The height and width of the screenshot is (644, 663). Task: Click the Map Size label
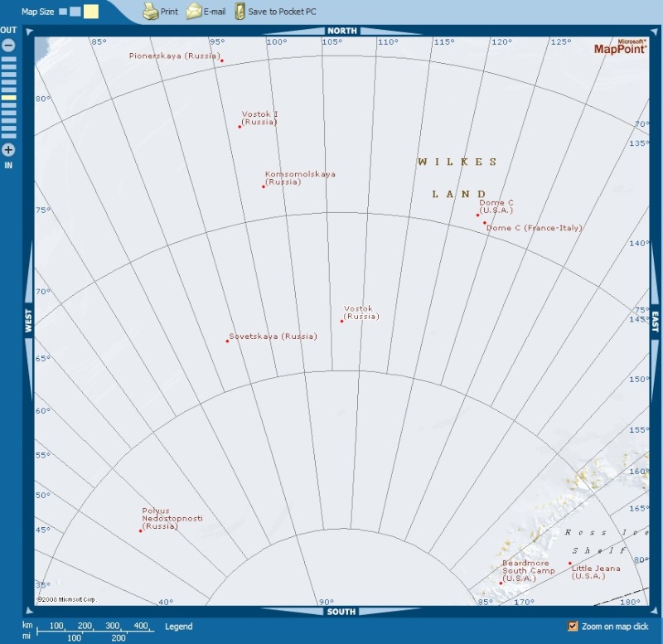click(x=37, y=12)
